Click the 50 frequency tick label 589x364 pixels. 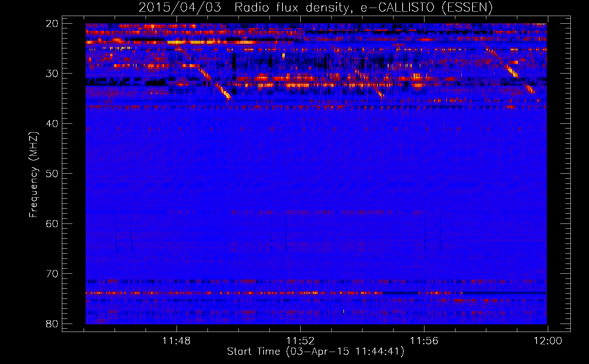coord(52,174)
